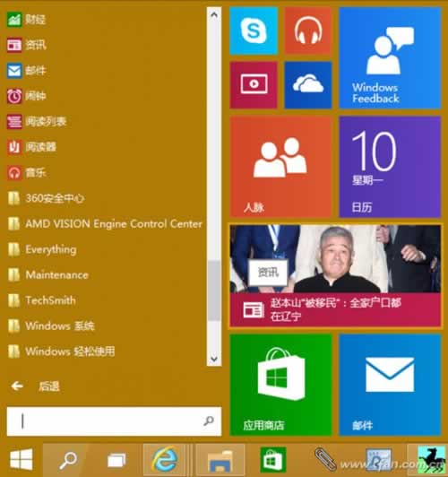Open the OneDrive cloud tile
The height and width of the screenshot is (477, 448).
(308, 85)
